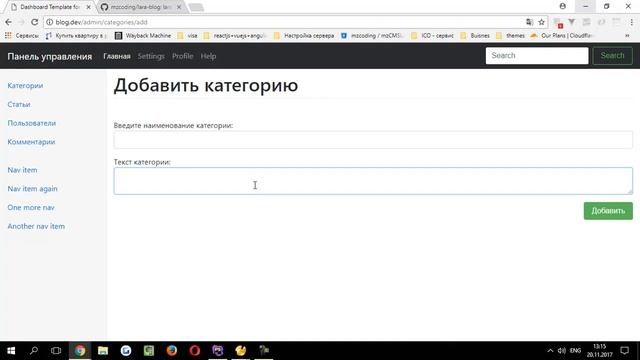Click the address bar URL

[101, 22]
